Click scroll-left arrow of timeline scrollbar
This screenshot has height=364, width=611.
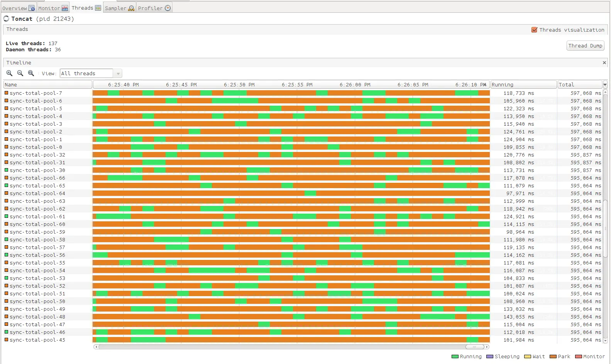pos(96,347)
